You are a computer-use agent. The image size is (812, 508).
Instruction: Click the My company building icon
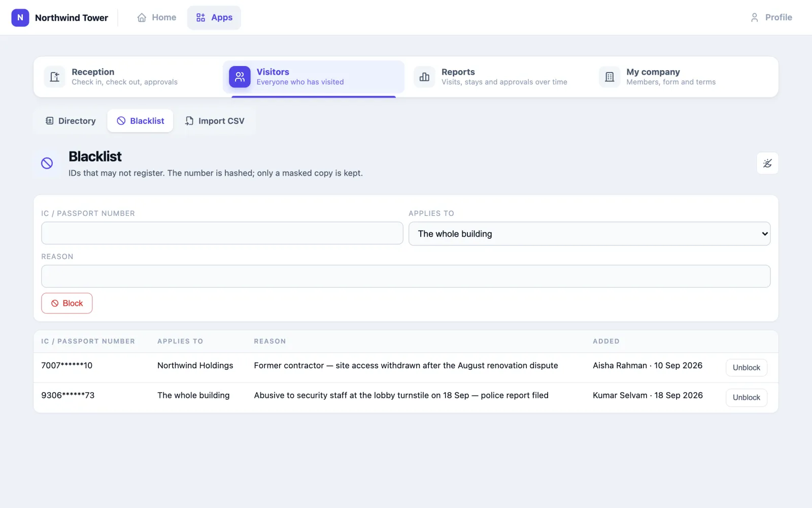click(610, 77)
